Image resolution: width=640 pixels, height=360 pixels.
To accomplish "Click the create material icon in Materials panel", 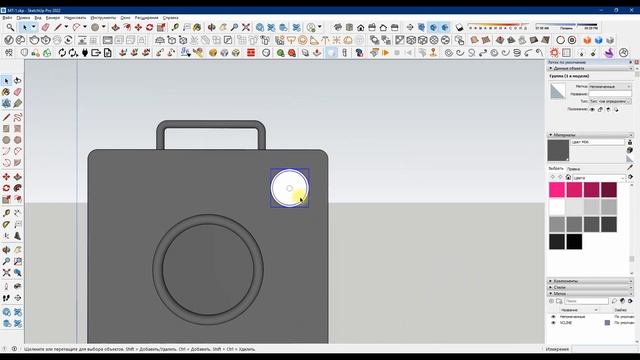I will tap(630, 150).
